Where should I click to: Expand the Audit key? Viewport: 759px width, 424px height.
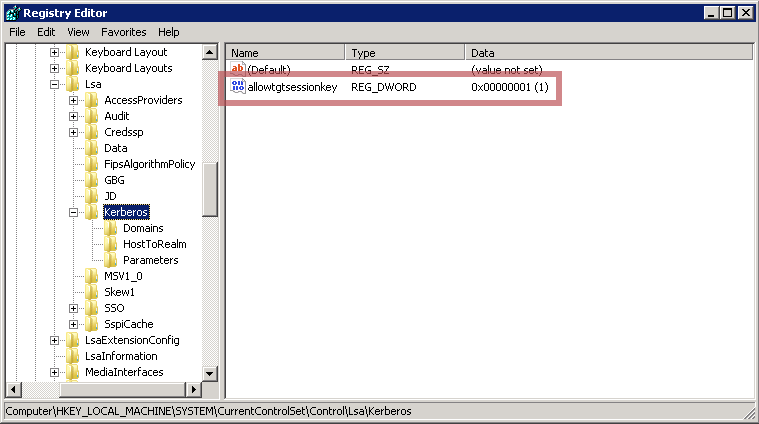73,116
